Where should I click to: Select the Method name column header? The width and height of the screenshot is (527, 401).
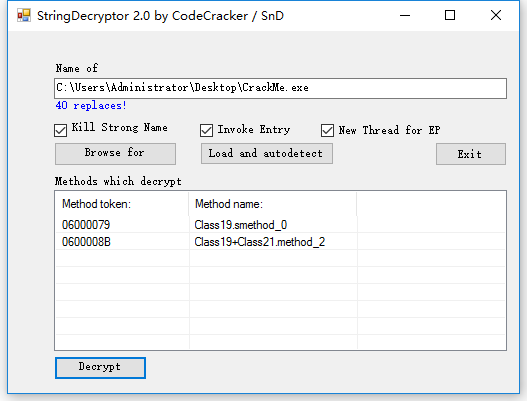[273, 204]
